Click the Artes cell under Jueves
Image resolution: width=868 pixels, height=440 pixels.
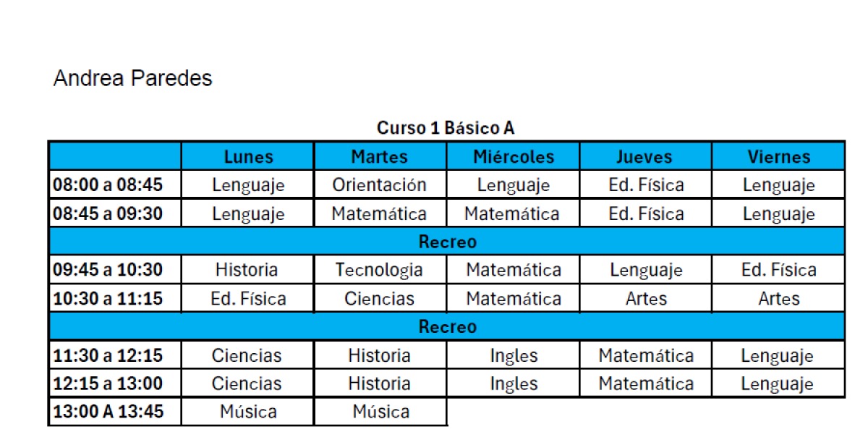[645, 298]
